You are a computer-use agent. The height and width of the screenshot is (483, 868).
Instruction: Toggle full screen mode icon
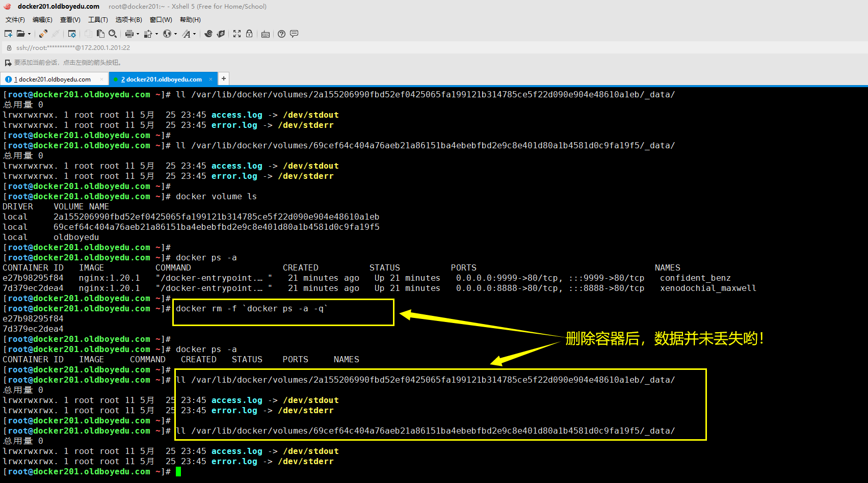[x=237, y=34]
